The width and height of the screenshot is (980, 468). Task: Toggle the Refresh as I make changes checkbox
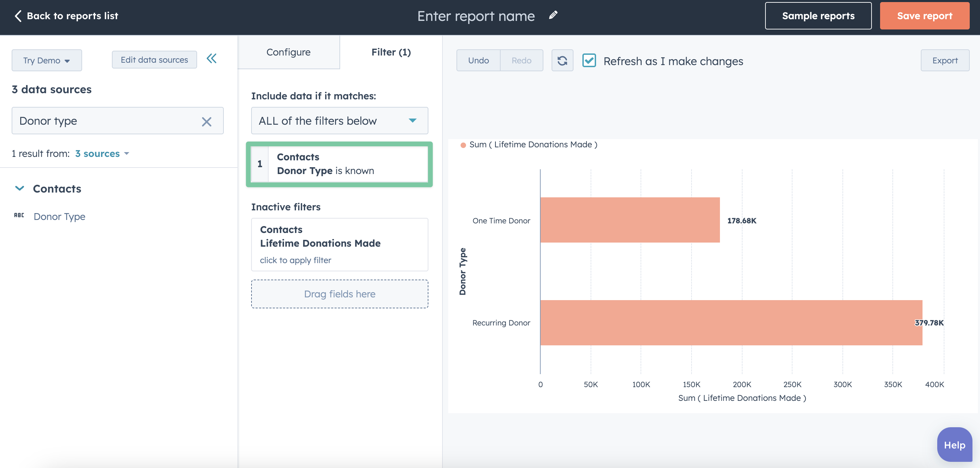point(588,60)
